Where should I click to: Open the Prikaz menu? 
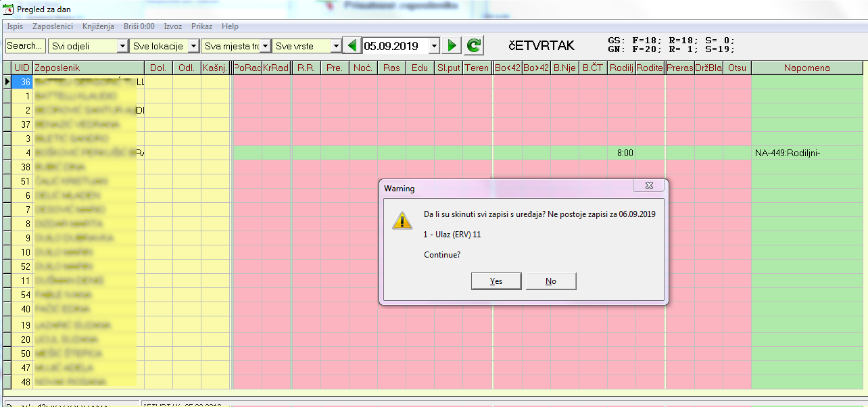[201, 26]
